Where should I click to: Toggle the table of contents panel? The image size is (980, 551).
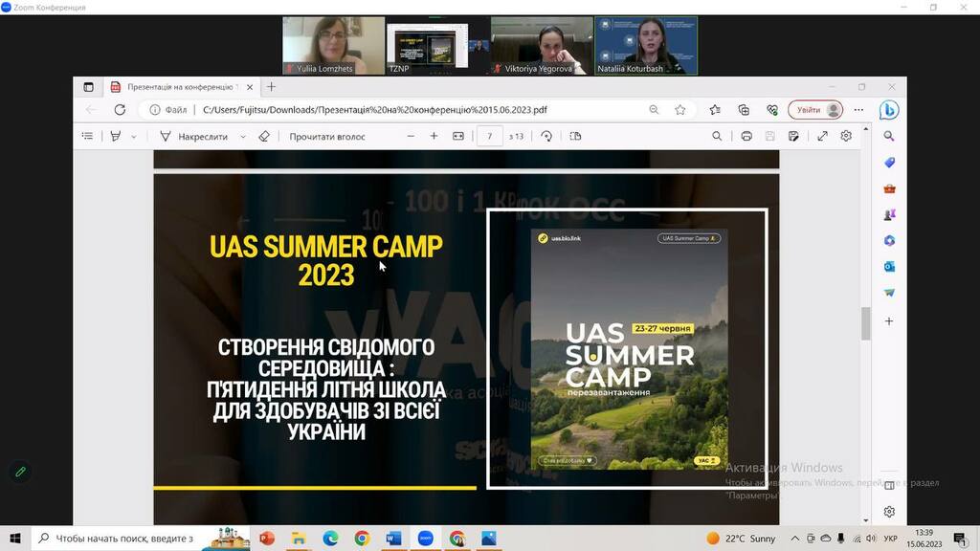click(88, 137)
